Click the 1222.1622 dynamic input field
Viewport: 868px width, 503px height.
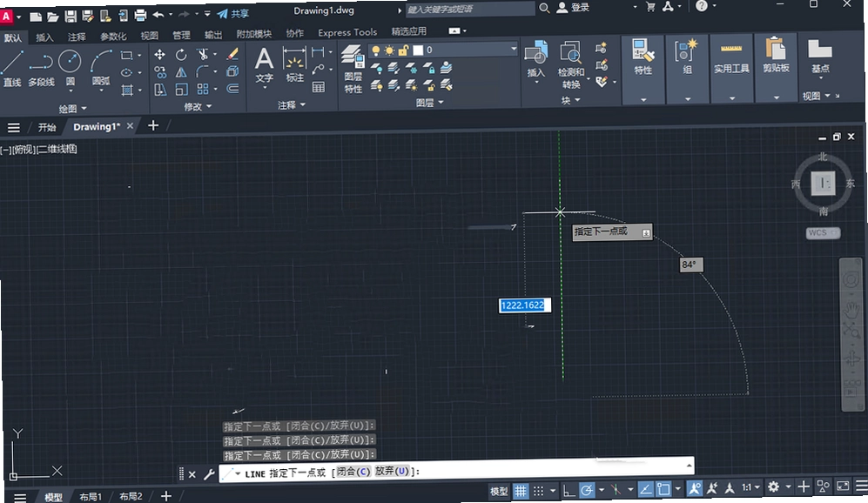click(x=524, y=305)
